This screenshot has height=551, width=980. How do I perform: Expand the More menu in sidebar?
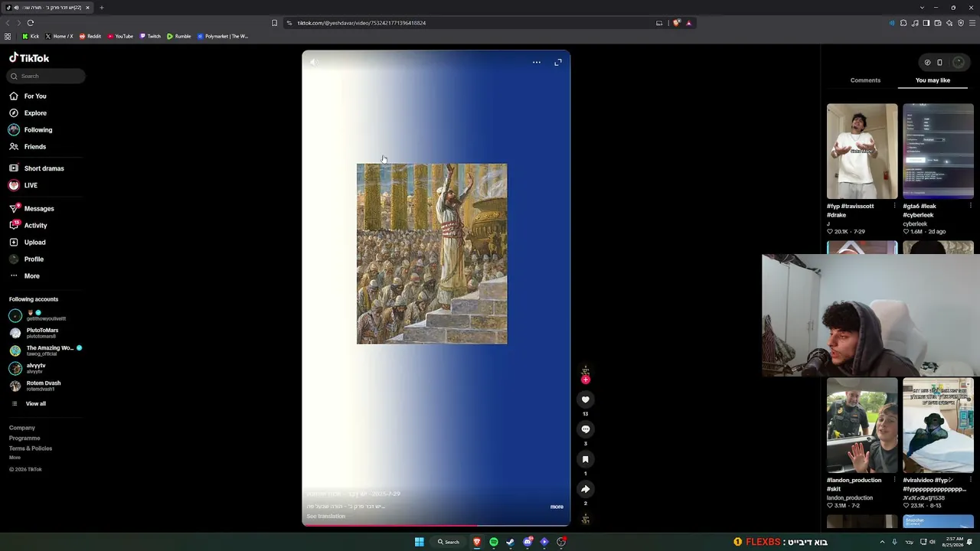point(24,276)
